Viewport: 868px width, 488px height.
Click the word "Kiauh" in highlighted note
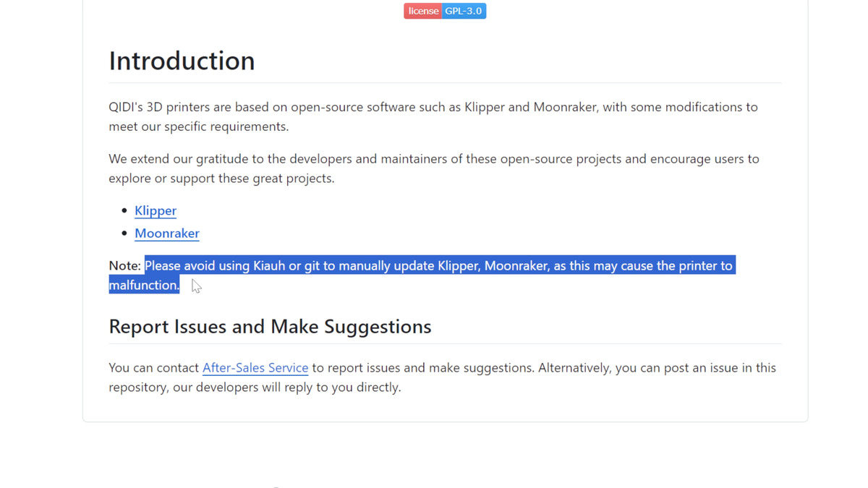tap(269, 266)
